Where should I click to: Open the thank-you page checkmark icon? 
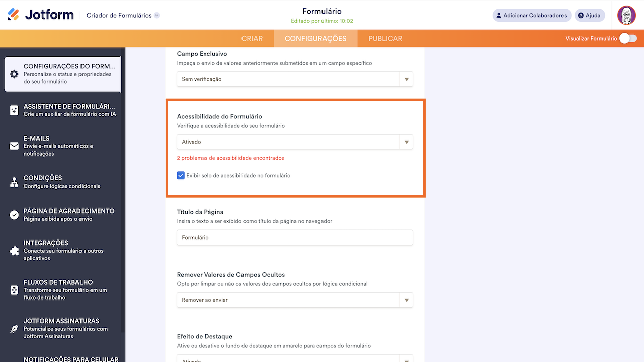(x=14, y=215)
